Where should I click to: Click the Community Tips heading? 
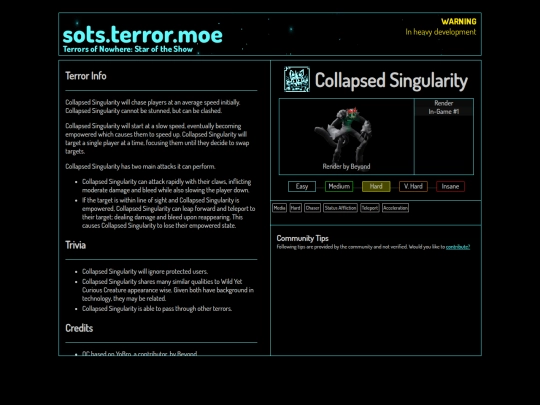pyautogui.click(x=302, y=238)
